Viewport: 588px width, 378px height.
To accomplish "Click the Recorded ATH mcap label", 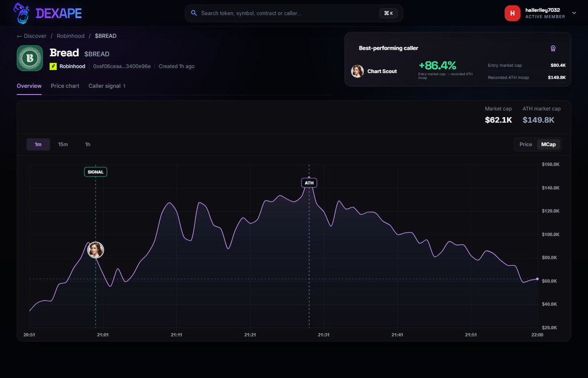I will (x=508, y=77).
